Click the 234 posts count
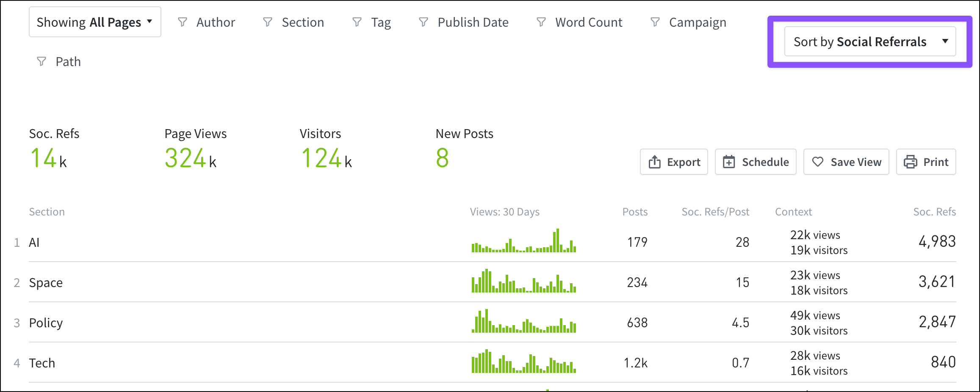The image size is (980, 392). coord(637,282)
